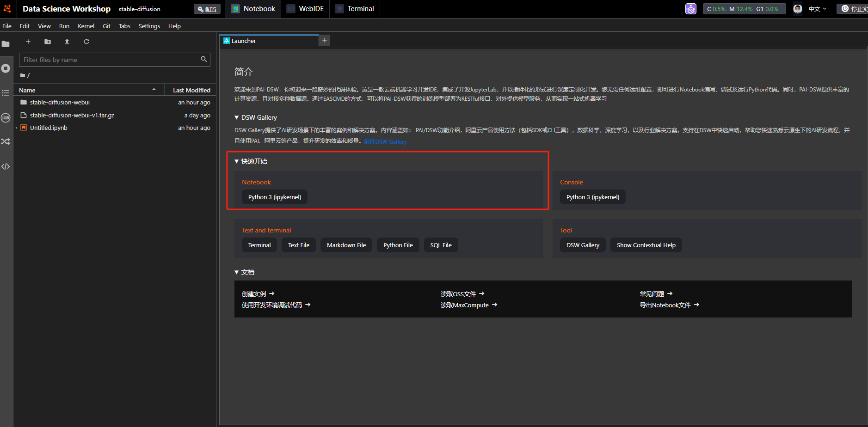
Task: Create a new SQL File
Action: coord(441,245)
